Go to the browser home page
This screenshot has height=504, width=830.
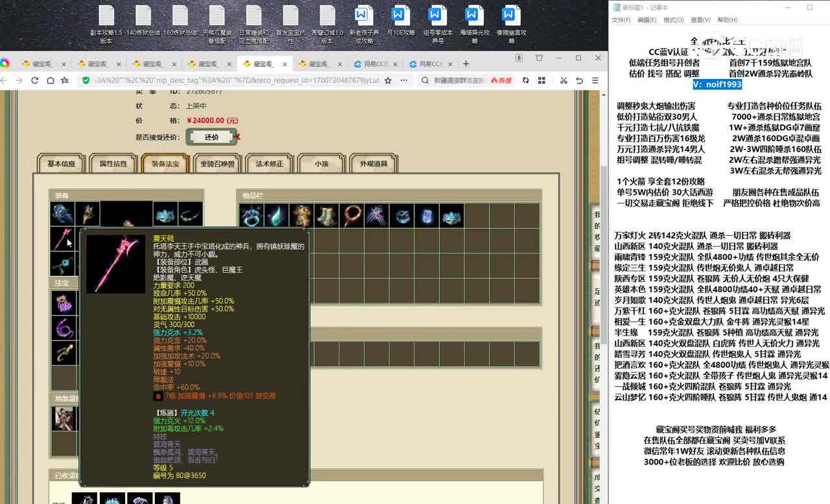50,80
